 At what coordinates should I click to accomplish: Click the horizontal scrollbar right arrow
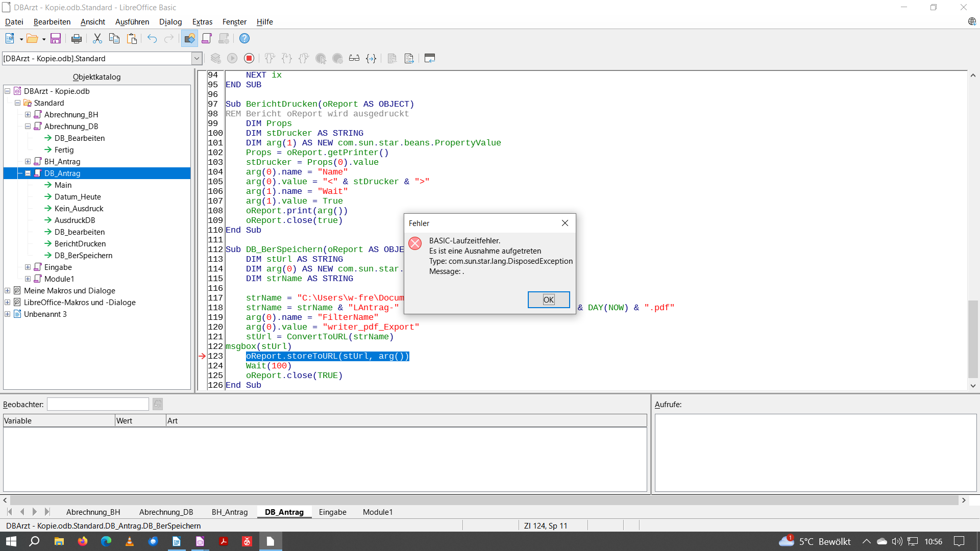(964, 500)
